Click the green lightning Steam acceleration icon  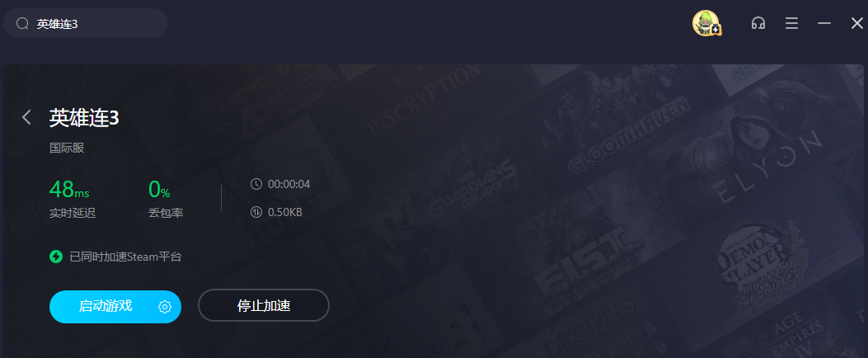[x=56, y=257]
